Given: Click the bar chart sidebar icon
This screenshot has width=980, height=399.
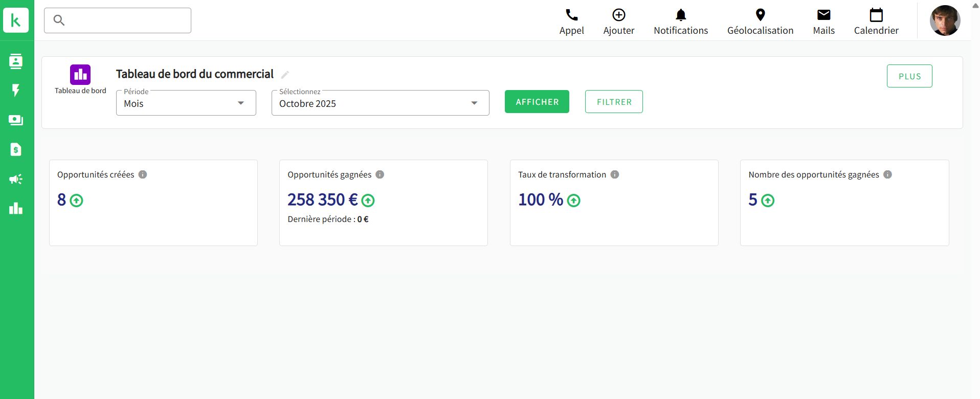Looking at the screenshot, I should [16, 208].
